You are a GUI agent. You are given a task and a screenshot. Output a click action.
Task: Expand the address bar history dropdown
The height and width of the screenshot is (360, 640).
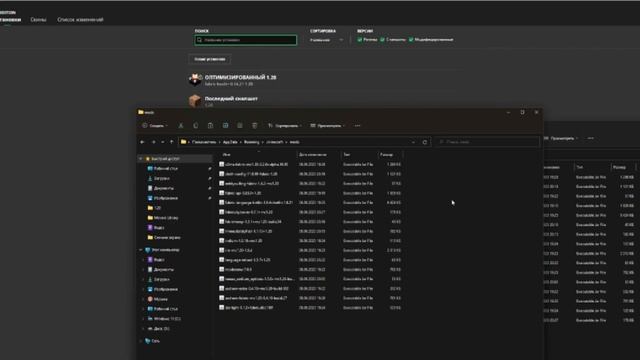click(x=413, y=142)
